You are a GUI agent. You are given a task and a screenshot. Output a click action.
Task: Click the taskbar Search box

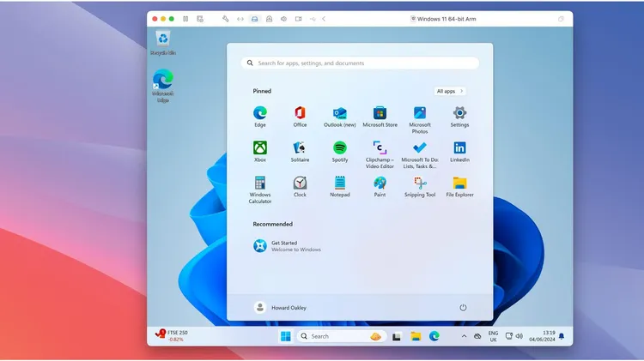[342, 336]
